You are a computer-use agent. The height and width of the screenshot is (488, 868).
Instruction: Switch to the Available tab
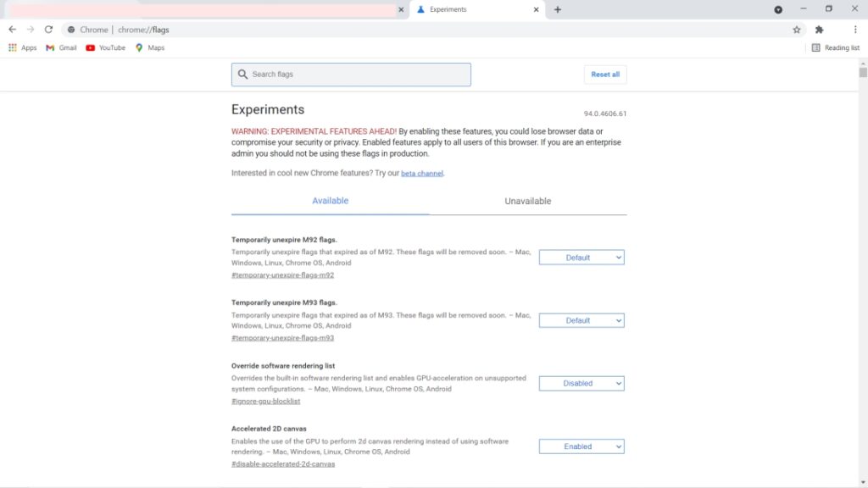coord(330,201)
